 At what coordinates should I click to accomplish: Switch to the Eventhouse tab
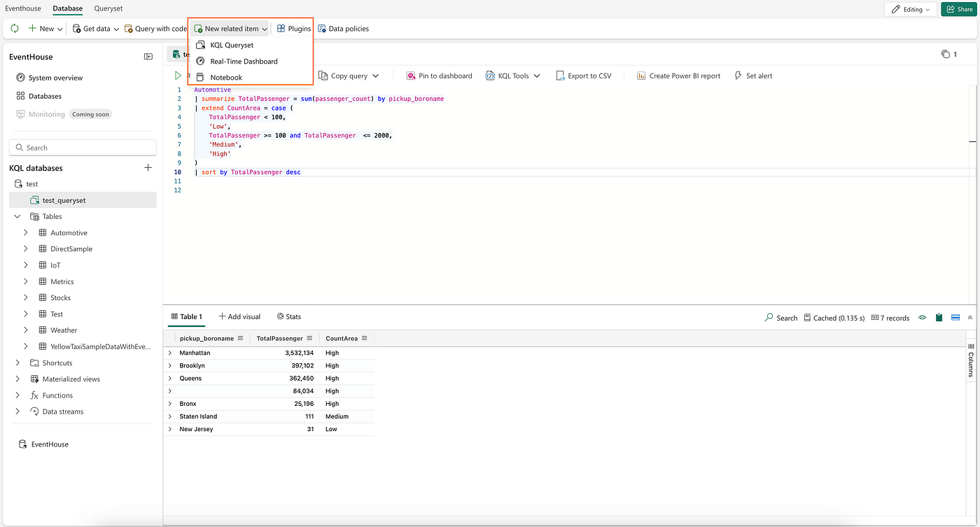23,8
